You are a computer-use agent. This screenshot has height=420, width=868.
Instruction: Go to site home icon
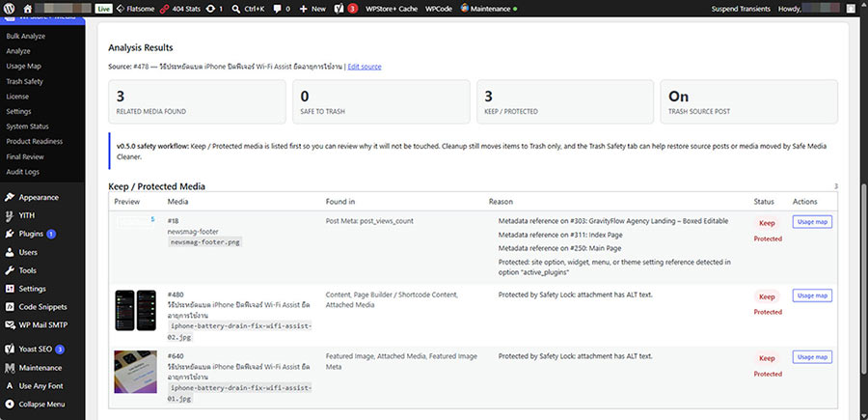click(28, 9)
